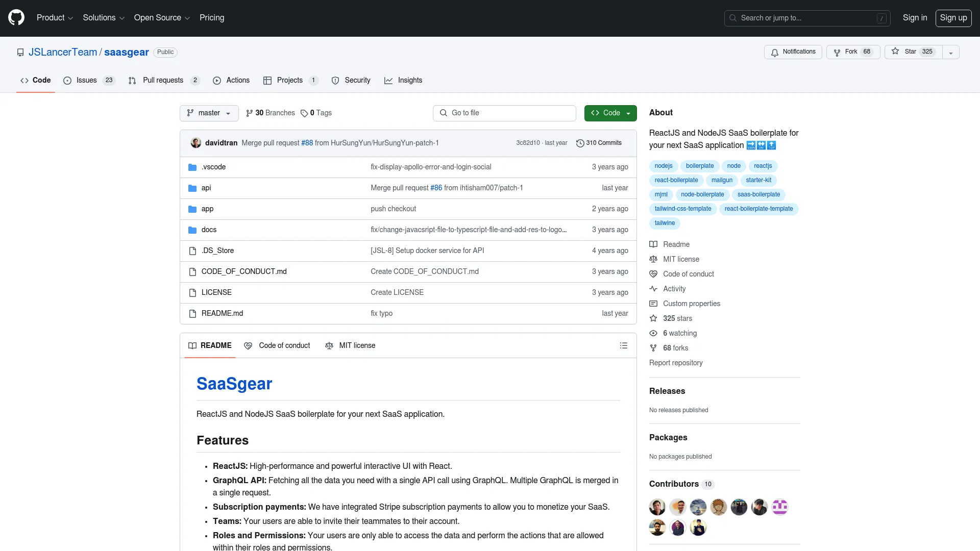Expand the Product menu

click(55, 18)
